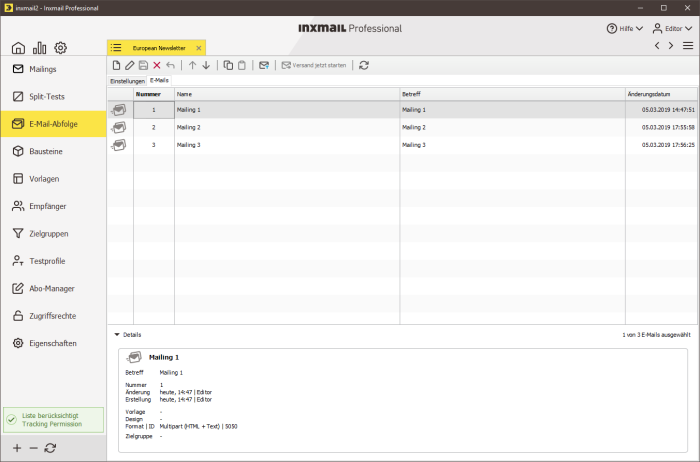This screenshot has height=462, width=700.
Task: Open the Zielgruppen section
Action: [54, 233]
